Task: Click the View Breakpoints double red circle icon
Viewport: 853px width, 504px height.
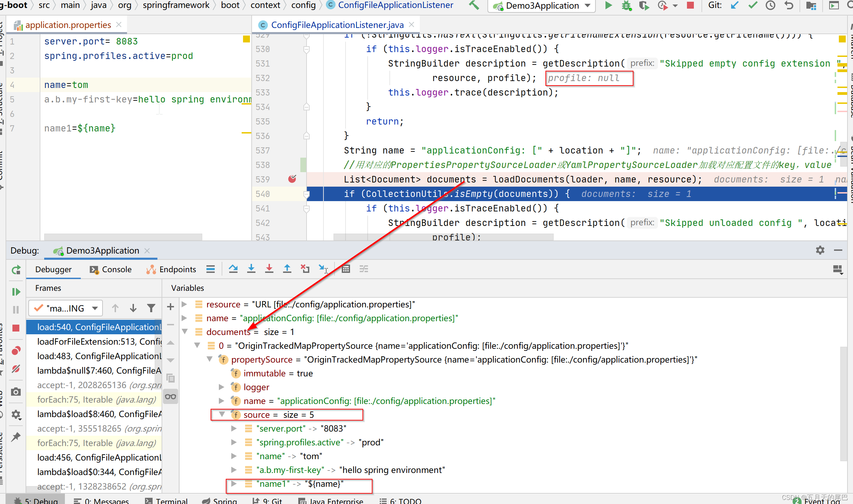Action: 16,351
